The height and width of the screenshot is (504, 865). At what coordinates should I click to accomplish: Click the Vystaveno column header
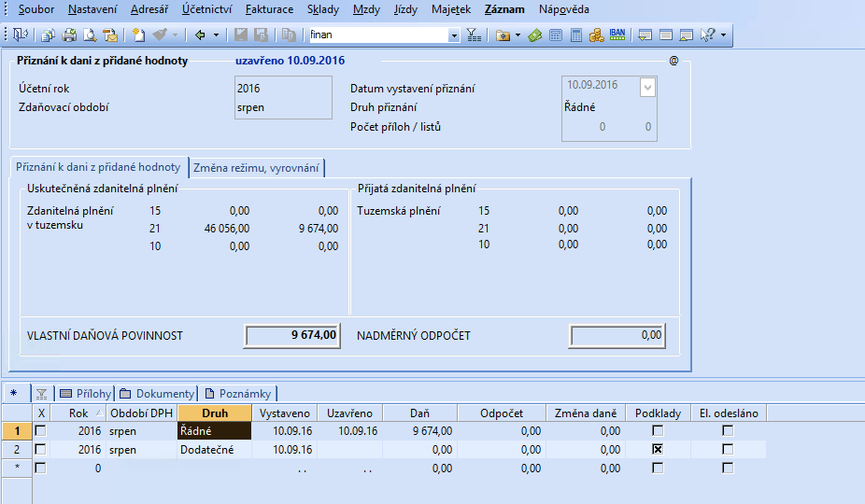coord(285,413)
